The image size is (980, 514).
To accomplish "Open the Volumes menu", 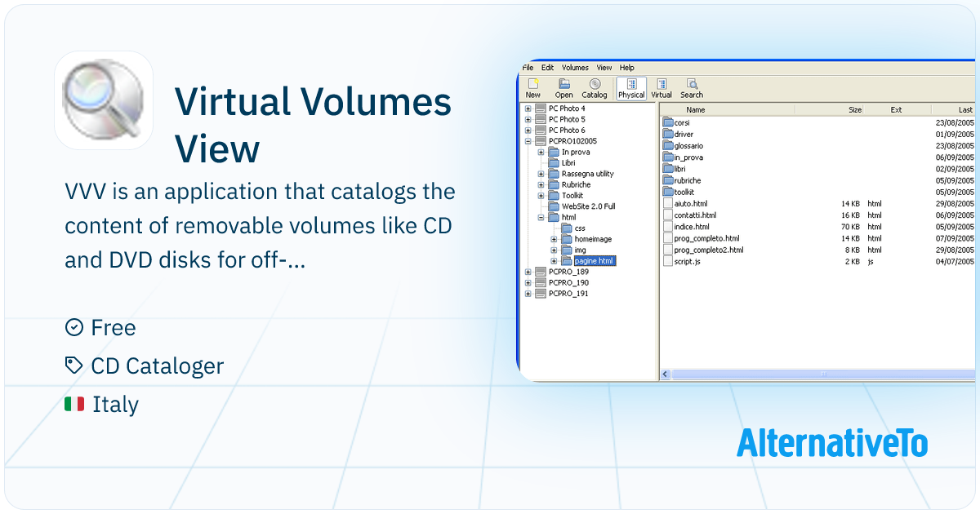I will (575, 68).
